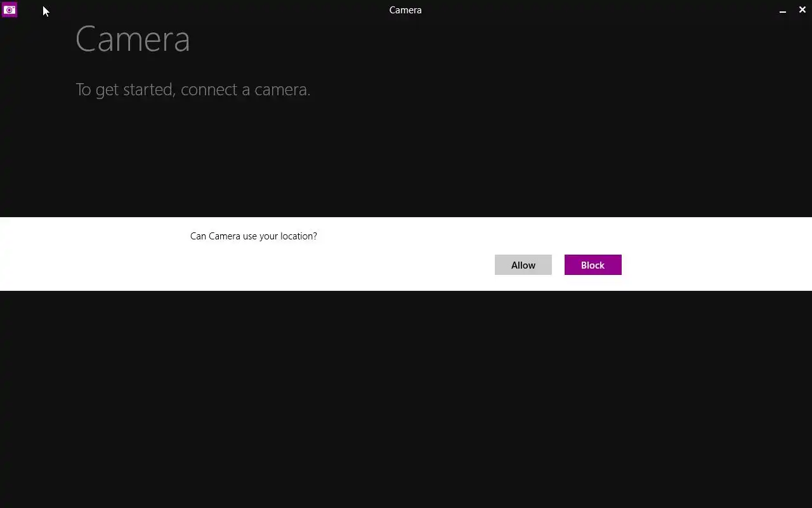The image size is (812, 508).
Task: Allow Camera to use your location
Action: coord(523,265)
